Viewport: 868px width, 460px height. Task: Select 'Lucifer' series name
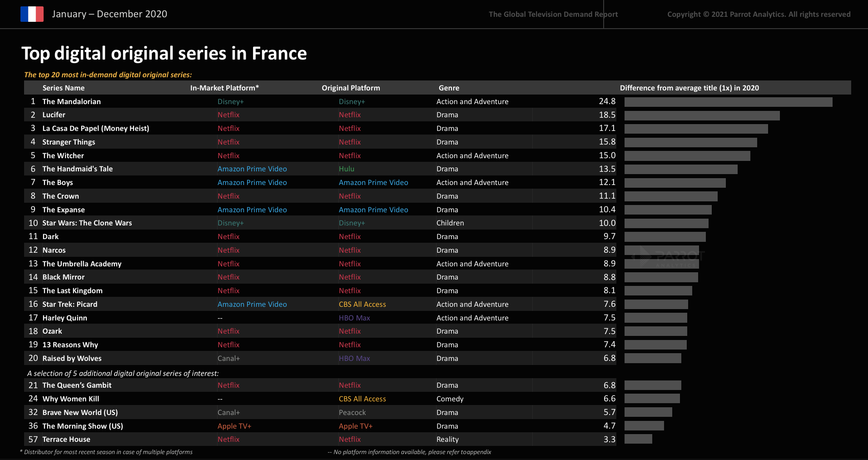[54, 115]
